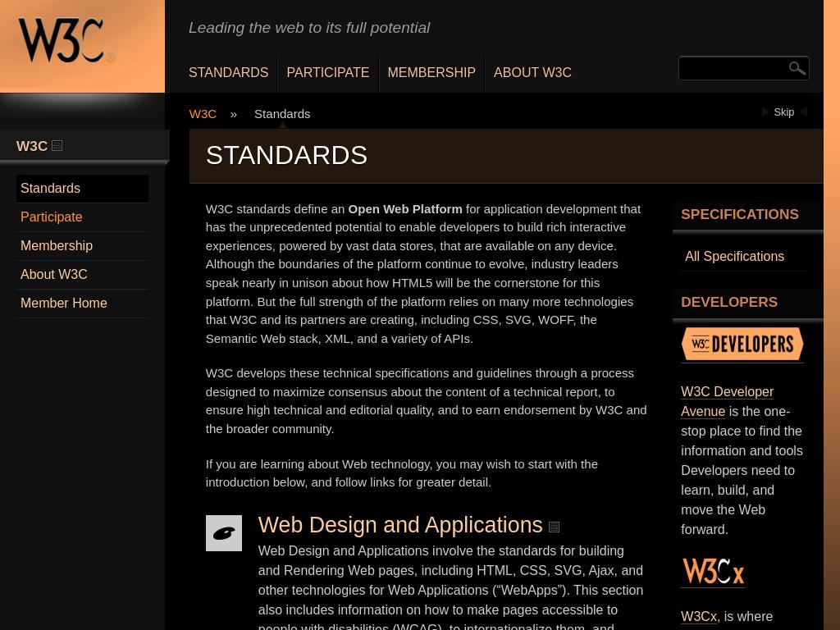Viewport: 840px width, 630px height.
Task: Select Standards in the sidebar
Action: [82, 189]
